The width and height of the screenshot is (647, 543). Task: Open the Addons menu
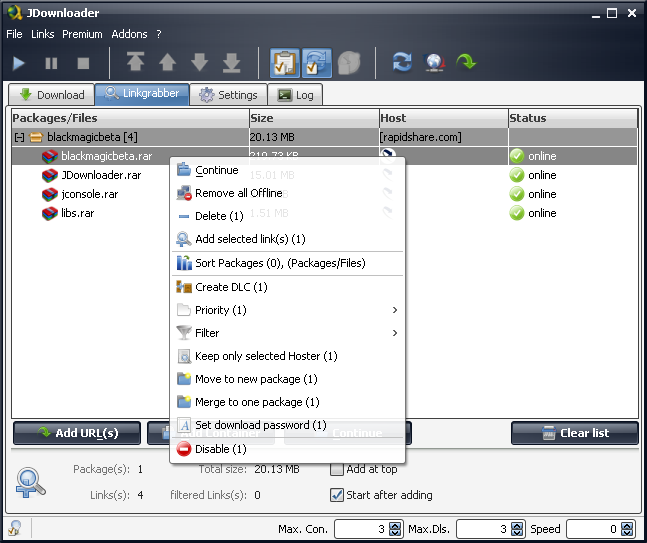click(x=129, y=34)
